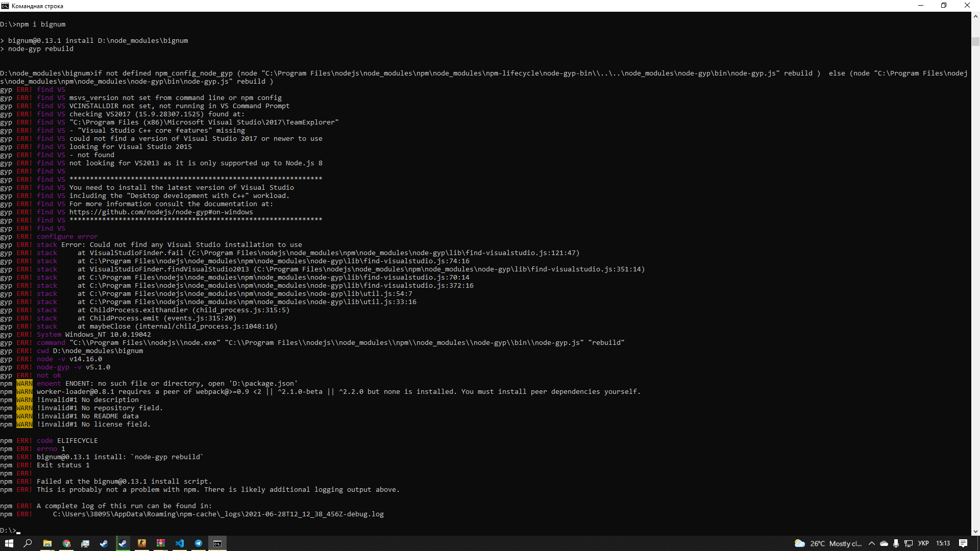Viewport: 980px width, 551px height.
Task: Click the 'code ELIFECYCLE' error line
Action: [x=49, y=441]
